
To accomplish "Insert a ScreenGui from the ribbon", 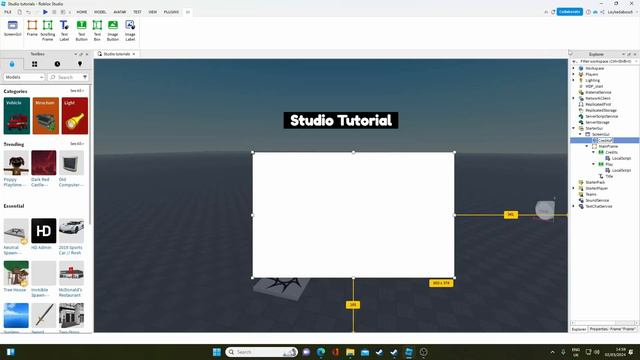I will [13, 29].
